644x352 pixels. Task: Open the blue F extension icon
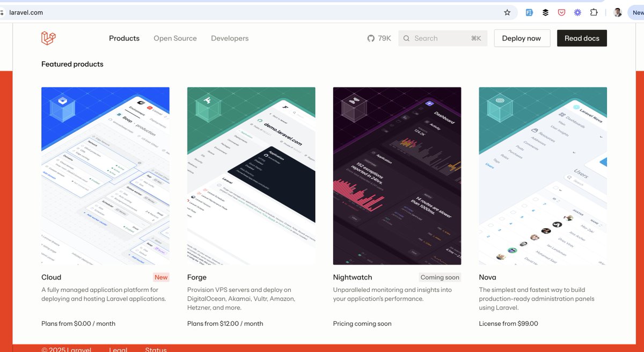coord(529,12)
